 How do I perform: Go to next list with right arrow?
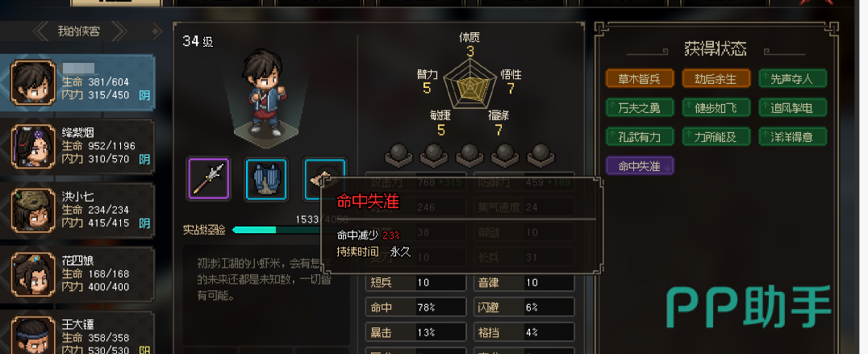pos(119,31)
